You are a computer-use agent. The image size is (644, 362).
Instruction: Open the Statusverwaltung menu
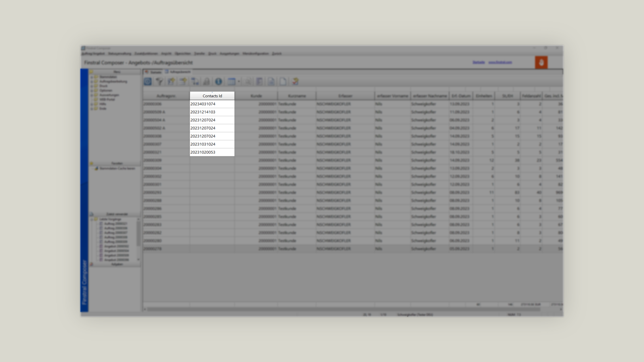point(119,54)
